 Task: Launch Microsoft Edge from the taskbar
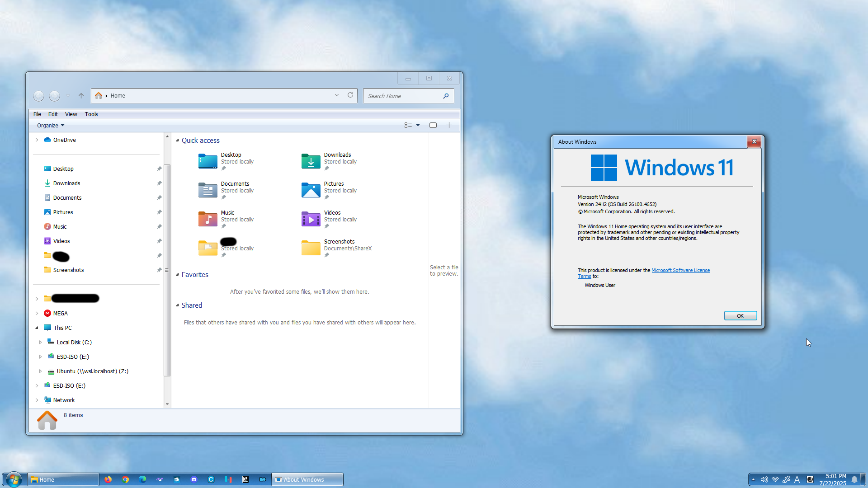tap(142, 479)
